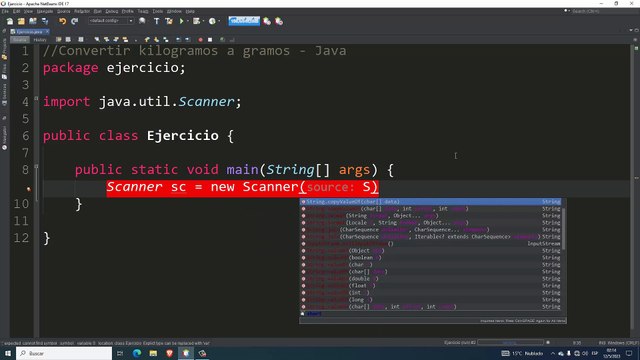Open the Windows Start menu

(8, 353)
